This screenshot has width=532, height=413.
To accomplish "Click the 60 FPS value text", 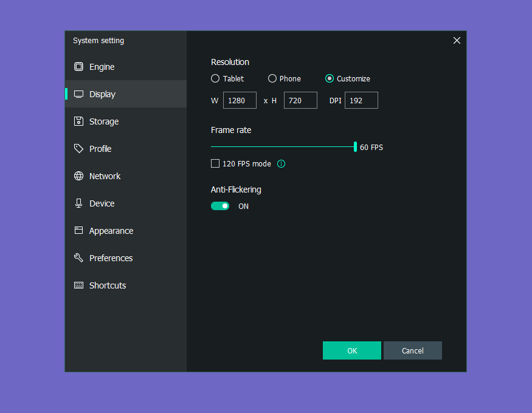I will click(x=371, y=148).
